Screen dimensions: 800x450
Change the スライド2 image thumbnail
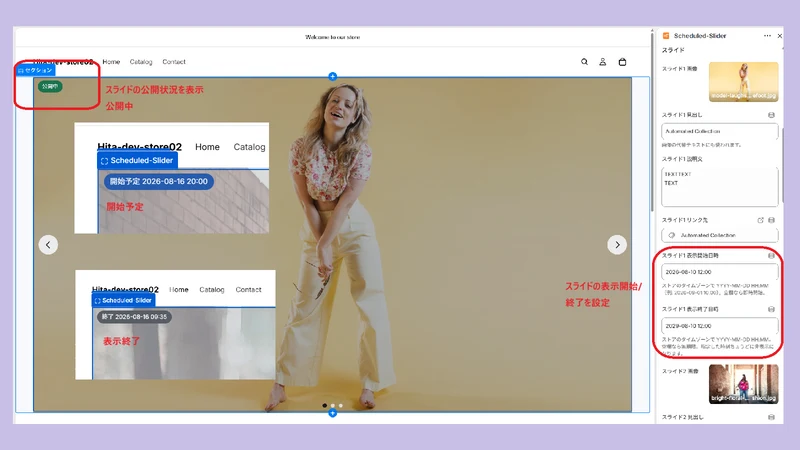coord(743,384)
